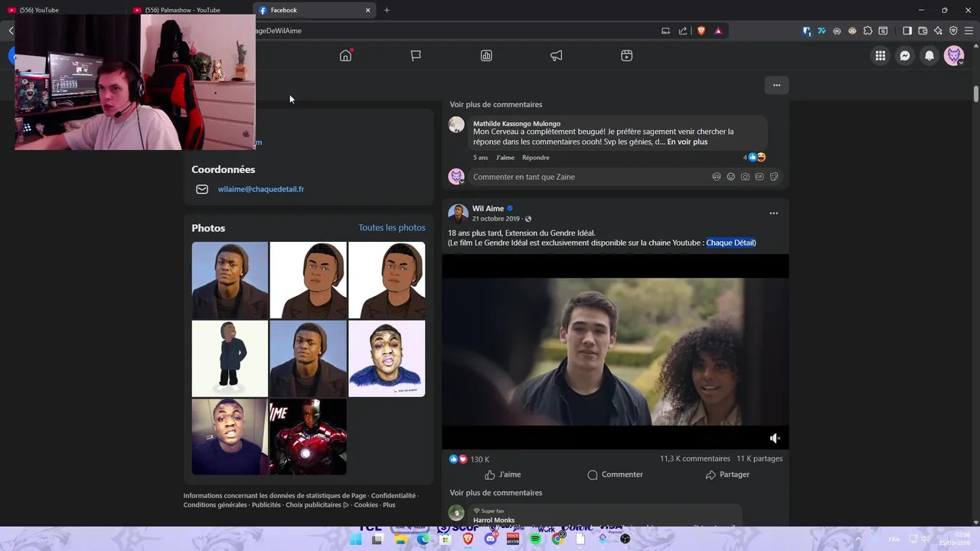The width and height of the screenshot is (980, 551).
Task: Switch to the first (556) YouTube tab
Action: 63,10
